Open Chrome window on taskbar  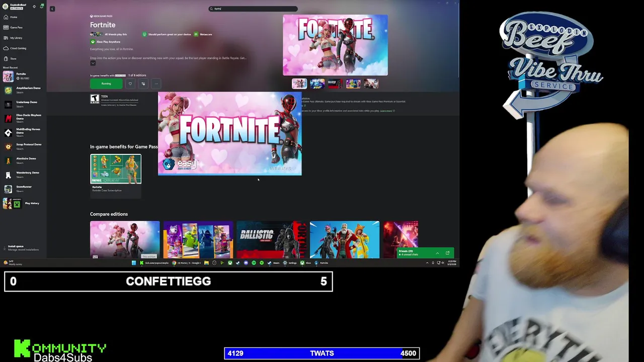[187, 262]
